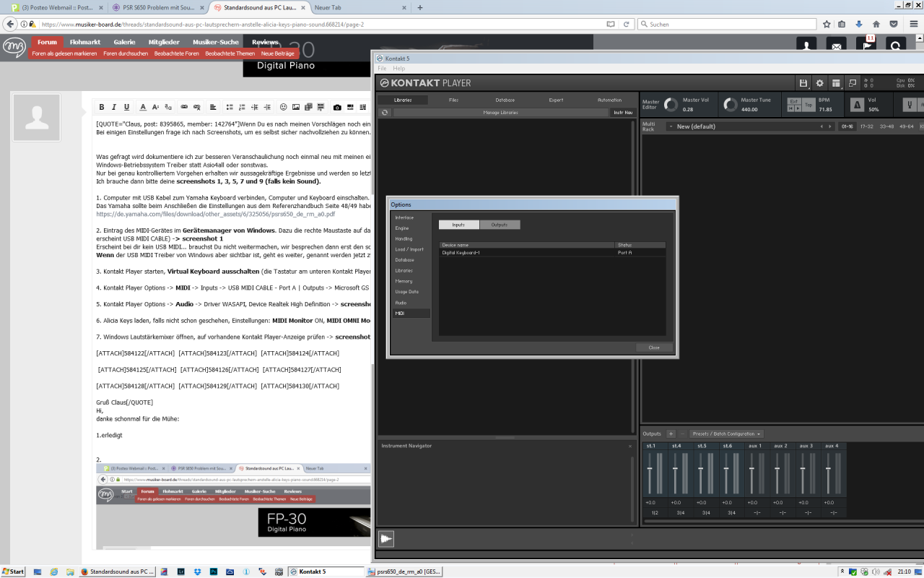The width and height of the screenshot is (924, 578).
Task: Open Presets / Batch Configuration dropdown
Action: (x=725, y=433)
